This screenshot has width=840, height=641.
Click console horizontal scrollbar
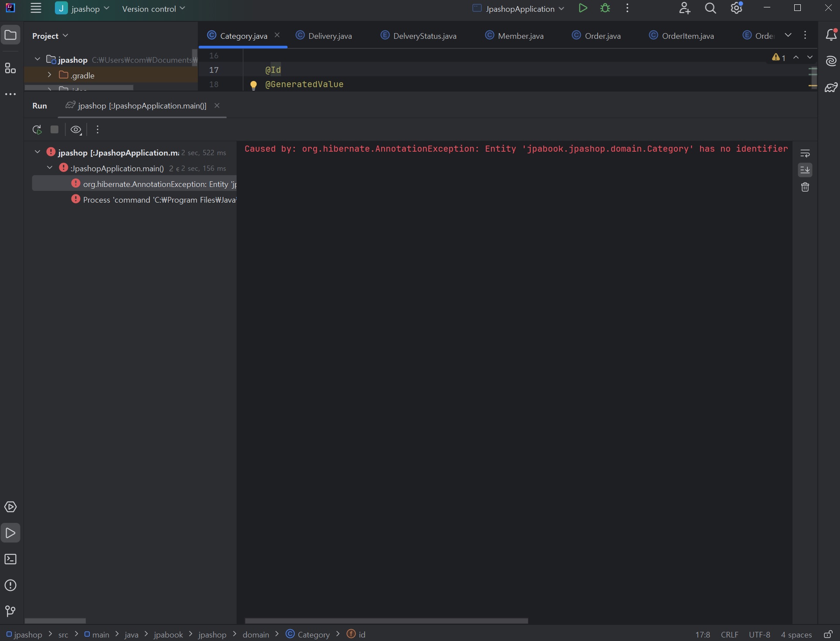pos(386,621)
